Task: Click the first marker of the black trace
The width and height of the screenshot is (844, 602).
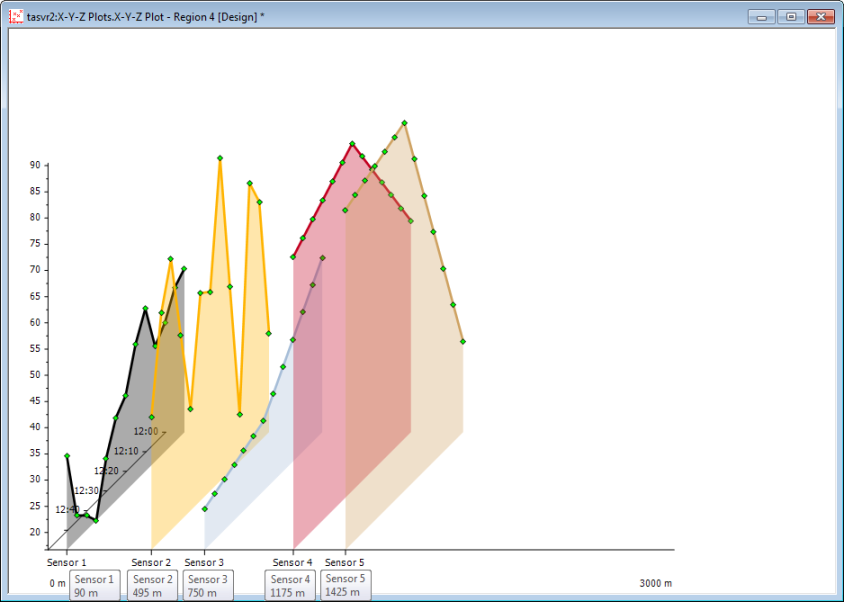Action: [x=67, y=456]
